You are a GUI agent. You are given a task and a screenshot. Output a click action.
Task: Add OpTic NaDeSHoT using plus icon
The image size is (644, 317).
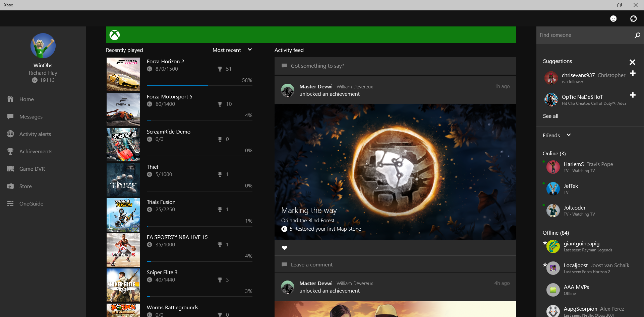(633, 95)
